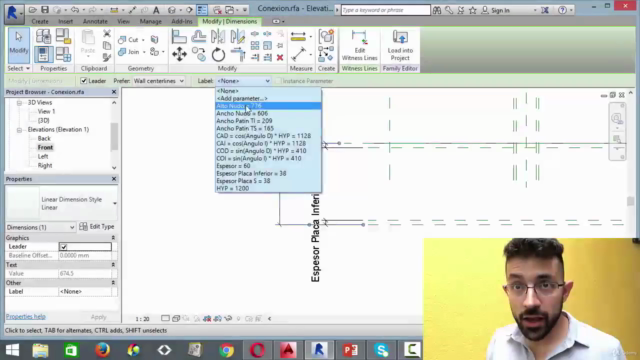Select the Rotate tool
The image size is (640, 360).
218,54
